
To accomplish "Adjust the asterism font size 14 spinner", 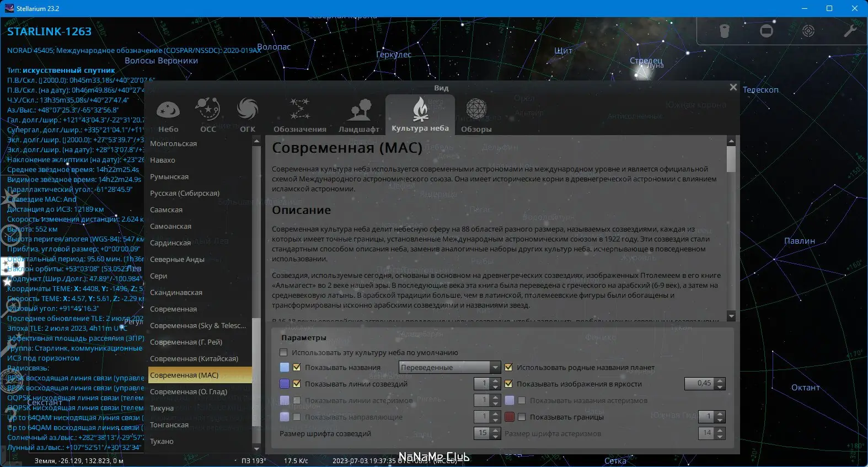I will pyautogui.click(x=712, y=433).
